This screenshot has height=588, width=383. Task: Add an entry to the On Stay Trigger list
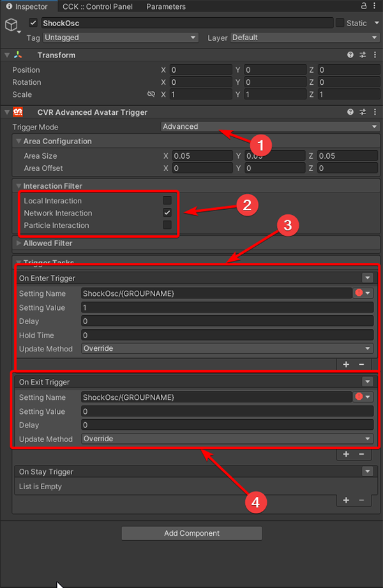point(346,500)
